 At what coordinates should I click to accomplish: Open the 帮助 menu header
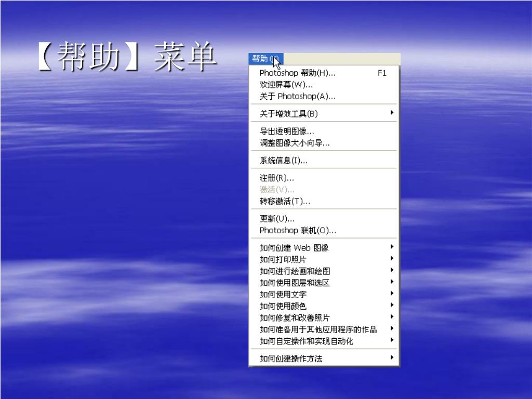[x=265, y=59]
